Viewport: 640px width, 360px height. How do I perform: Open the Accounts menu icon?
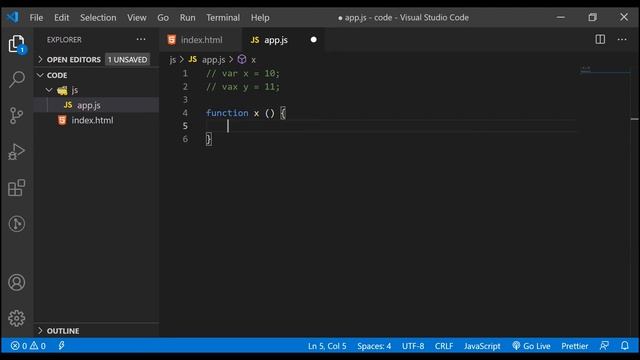pyautogui.click(x=17, y=282)
